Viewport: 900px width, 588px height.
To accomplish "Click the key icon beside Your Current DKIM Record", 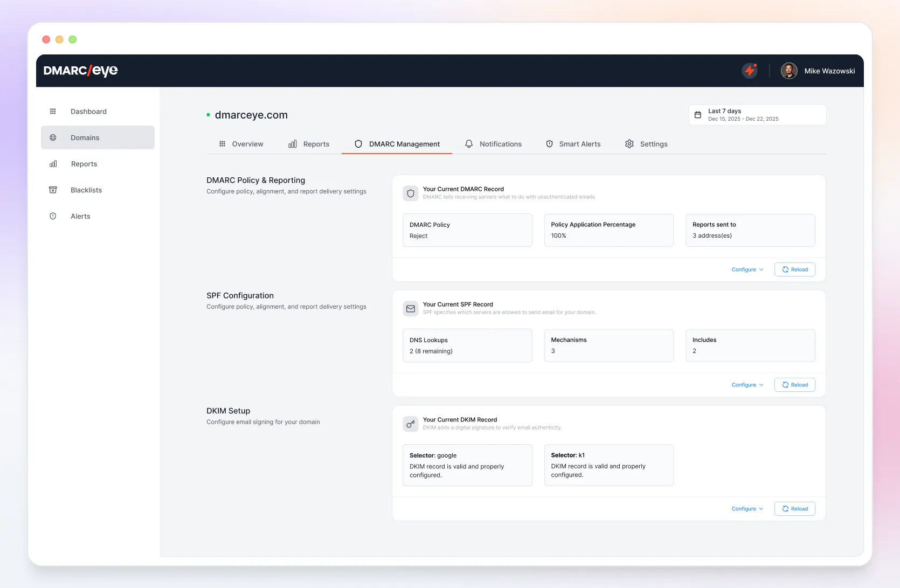I will coord(411,424).
